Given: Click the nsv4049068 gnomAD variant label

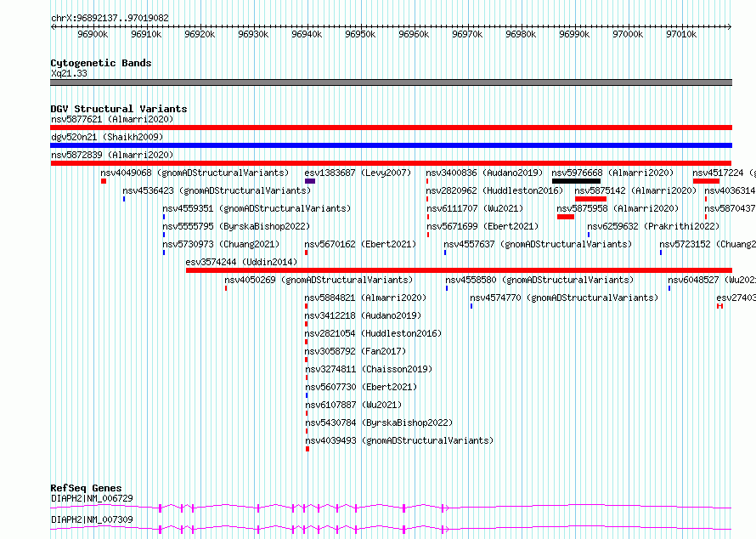Looking at the screenshot, I should click(195, 173).
